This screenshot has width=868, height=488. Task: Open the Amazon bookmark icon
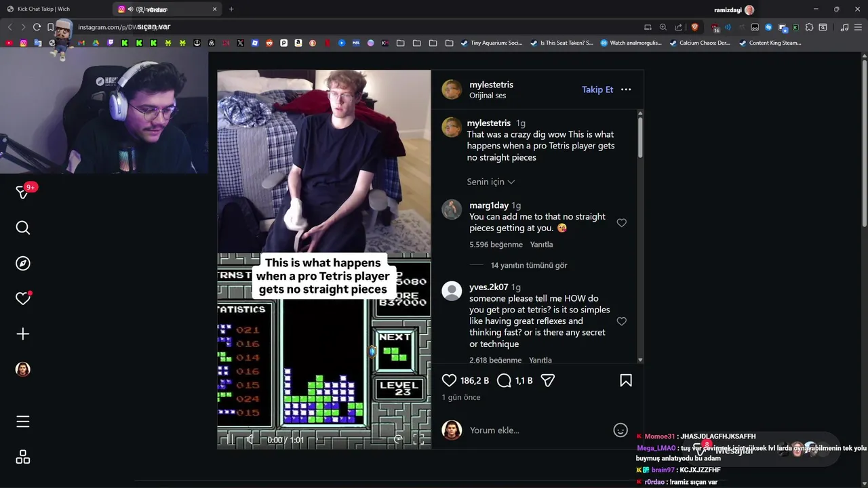(298, 43)
